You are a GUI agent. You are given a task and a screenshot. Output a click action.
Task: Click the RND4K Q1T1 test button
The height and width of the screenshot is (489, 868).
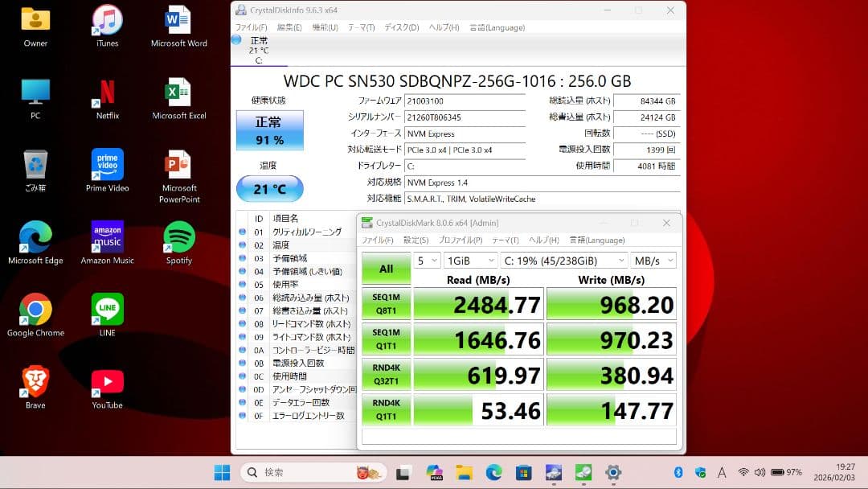386,409
